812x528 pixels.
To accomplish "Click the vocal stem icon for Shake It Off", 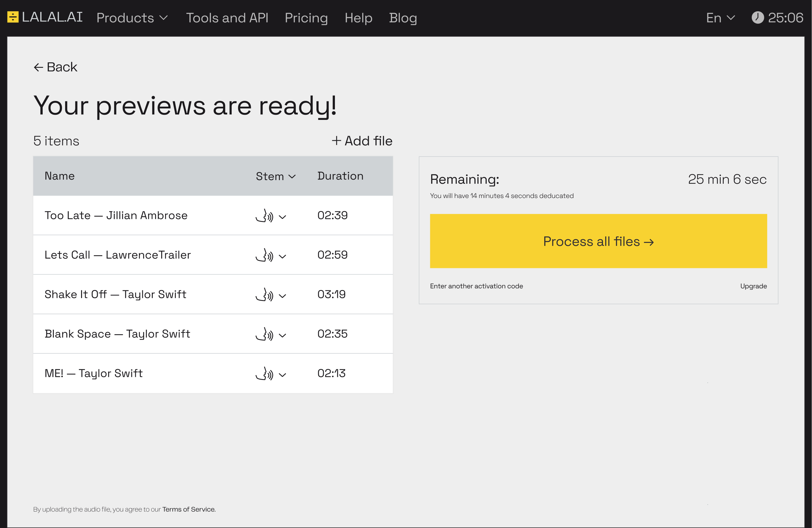I will (x=264, y=295).
